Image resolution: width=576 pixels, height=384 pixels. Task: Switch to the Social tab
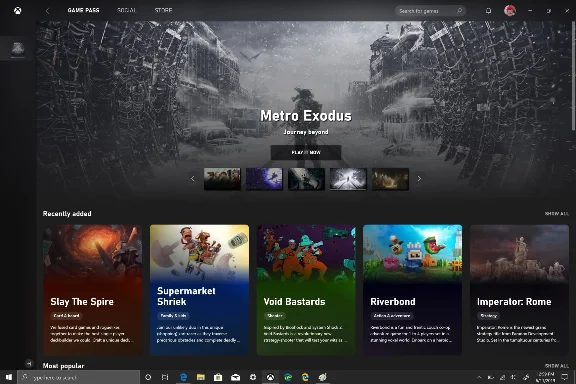pyautogui.click(x=126, y=10)
